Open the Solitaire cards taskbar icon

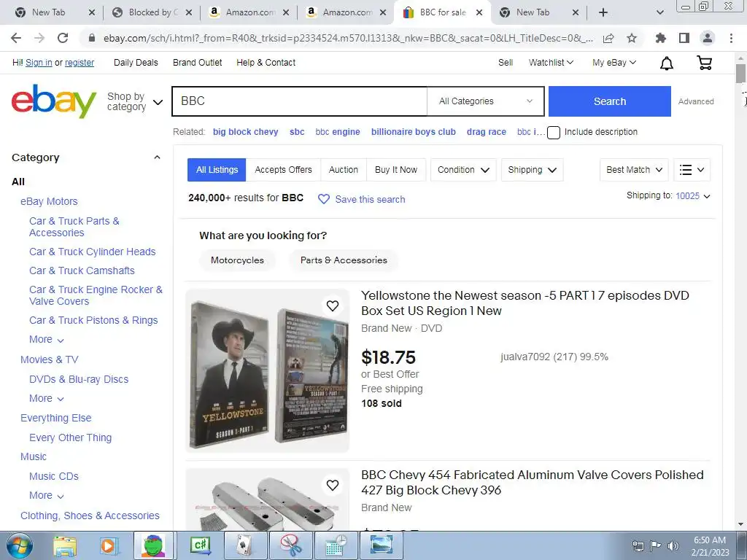(245, 545)
